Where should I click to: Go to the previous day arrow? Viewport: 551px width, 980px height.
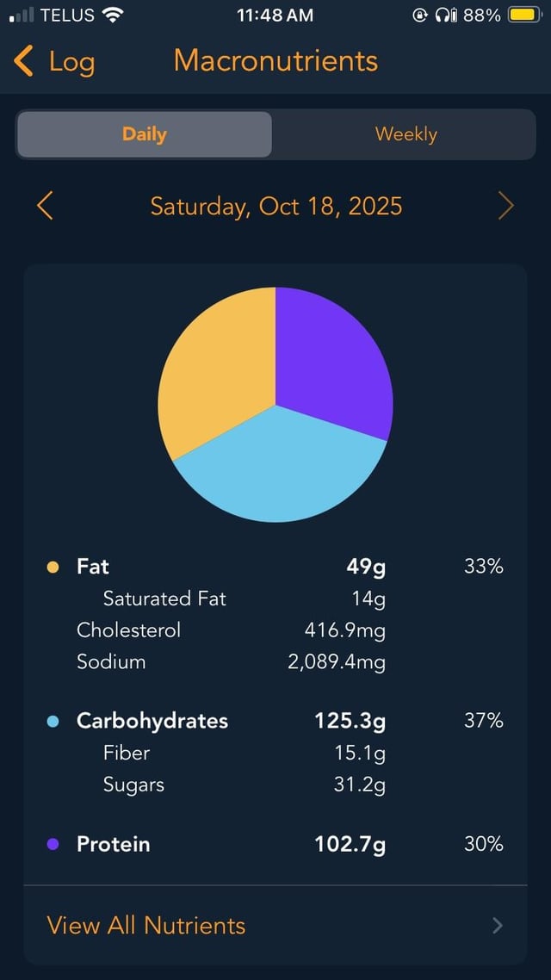click(x=46, y=207)
